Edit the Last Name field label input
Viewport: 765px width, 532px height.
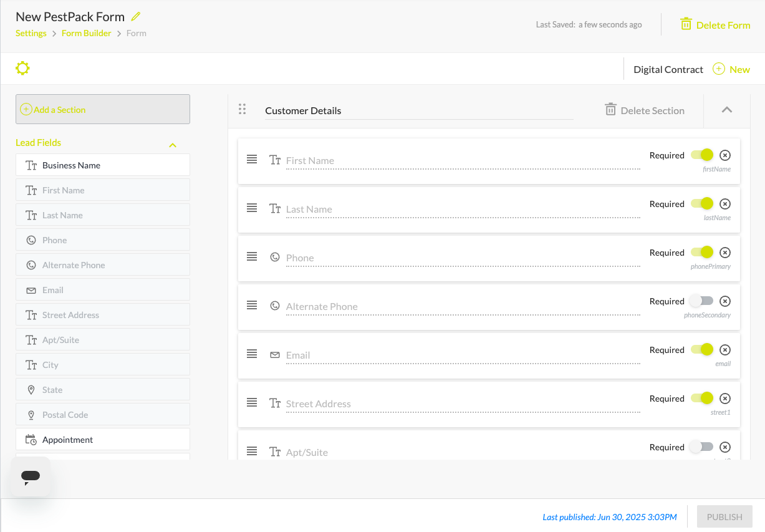point(463,210)
